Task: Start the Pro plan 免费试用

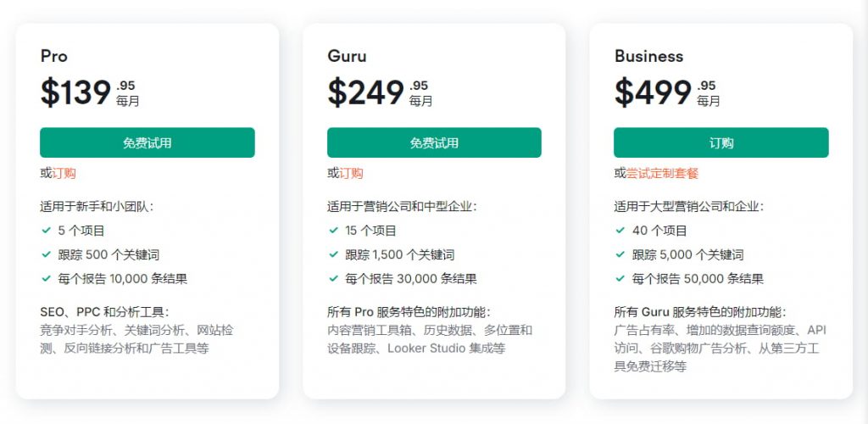Action: click(x=147, y=142)
